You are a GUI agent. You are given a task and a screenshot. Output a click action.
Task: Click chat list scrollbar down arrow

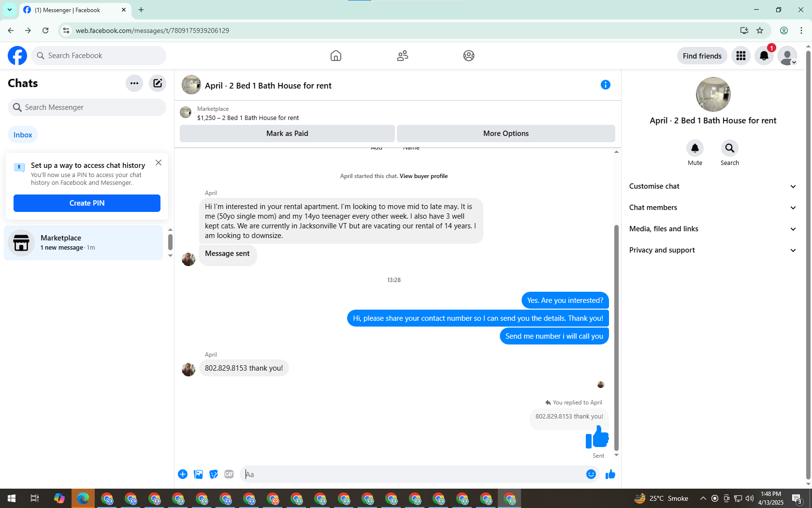coord(170,256)
